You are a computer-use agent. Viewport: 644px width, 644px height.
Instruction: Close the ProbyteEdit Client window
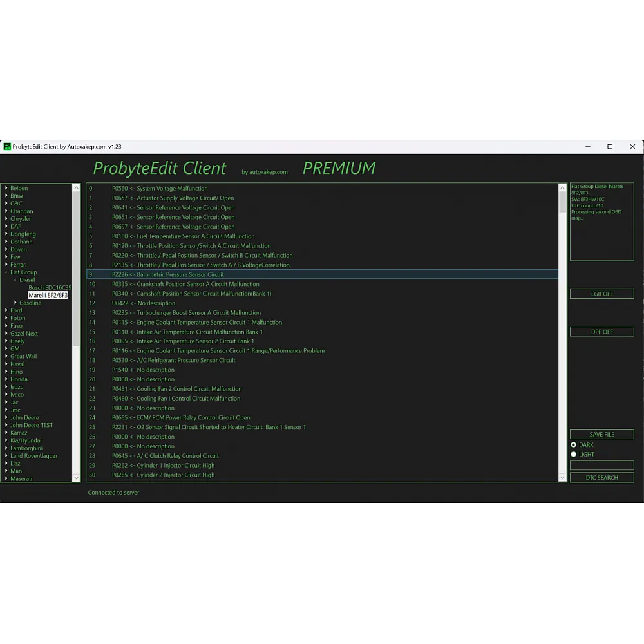point(632,147)
